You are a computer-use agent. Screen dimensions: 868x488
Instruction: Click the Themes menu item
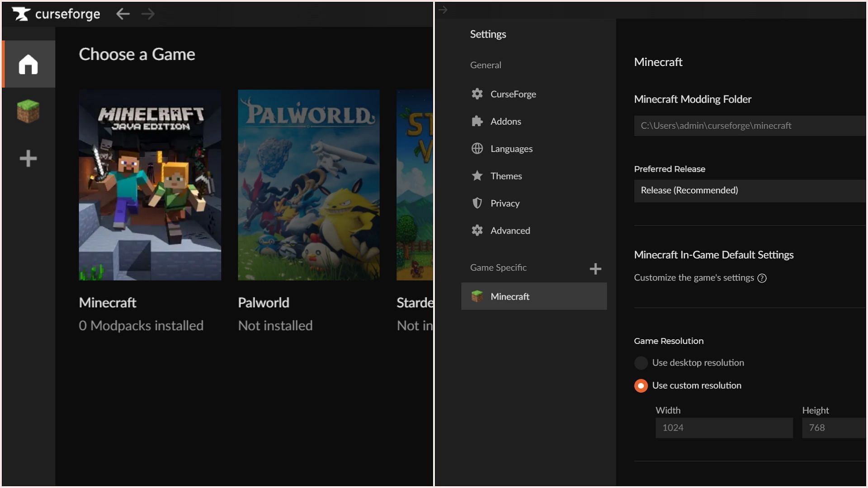[x=505, y=175]
